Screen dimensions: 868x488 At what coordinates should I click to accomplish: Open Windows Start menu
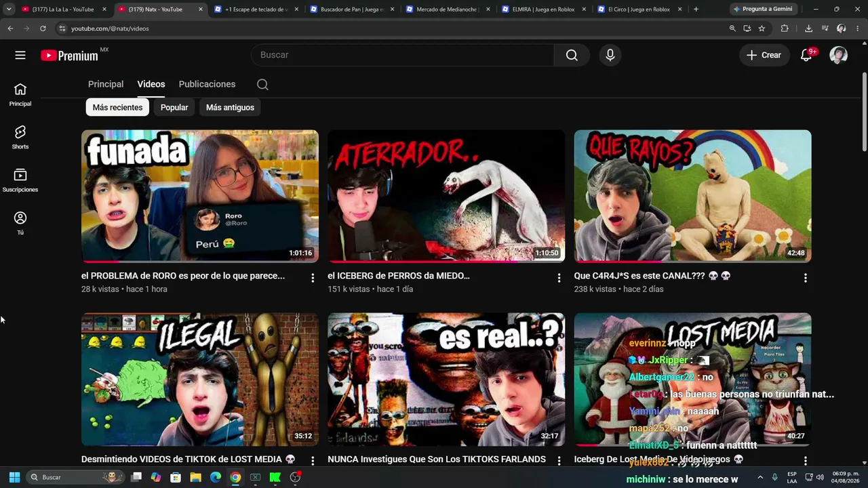click(14, 477)
